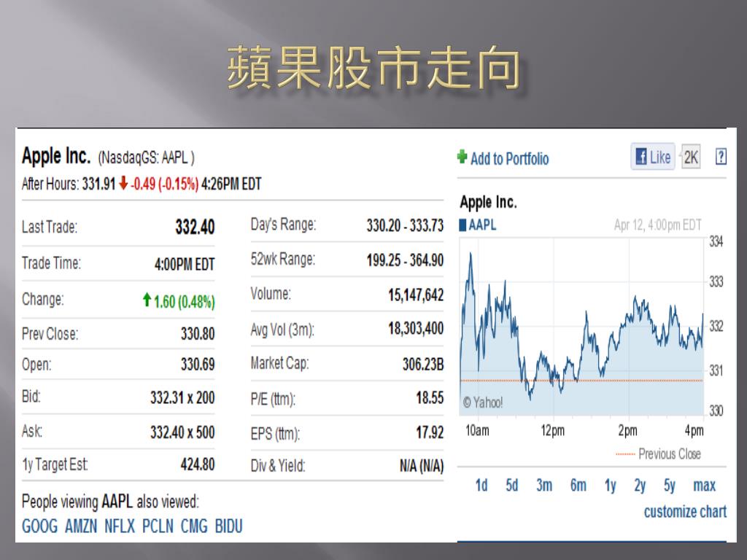Viewport: 747px width, 560px height.
Task: Click the red down arrow in After Hours
Action: 123,183
